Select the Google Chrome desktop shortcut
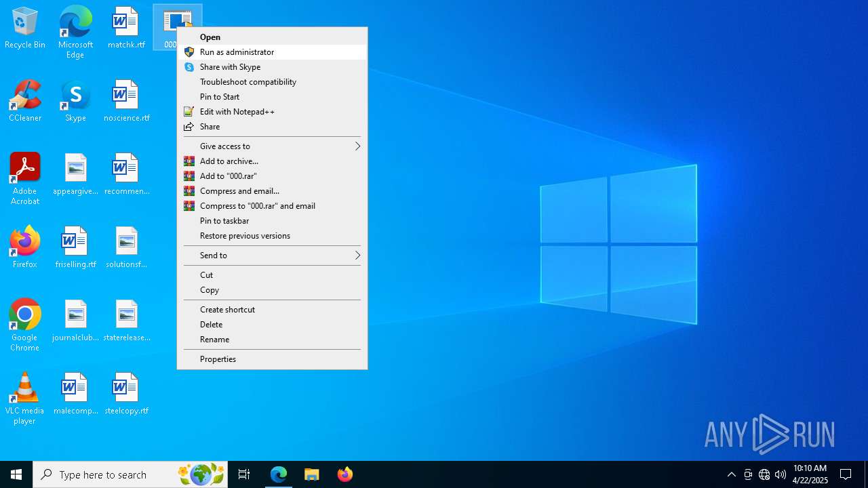The image size is (868, 488). coord(25,325)
